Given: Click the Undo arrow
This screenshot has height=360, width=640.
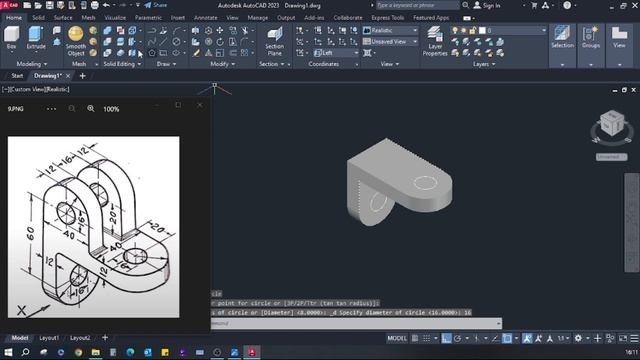Looking at the screenshot, I should [x=106, y=5].
